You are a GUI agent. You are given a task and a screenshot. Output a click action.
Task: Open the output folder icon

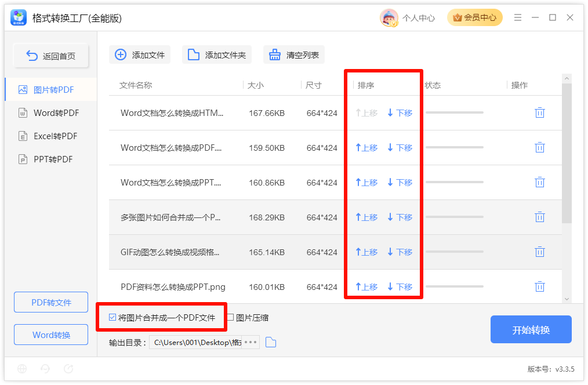[x=270, y=342]
